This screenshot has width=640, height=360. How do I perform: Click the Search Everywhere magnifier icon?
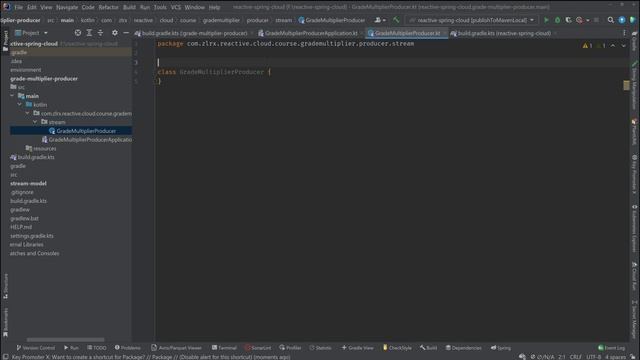pyautogui.click(x=611, y=20)
